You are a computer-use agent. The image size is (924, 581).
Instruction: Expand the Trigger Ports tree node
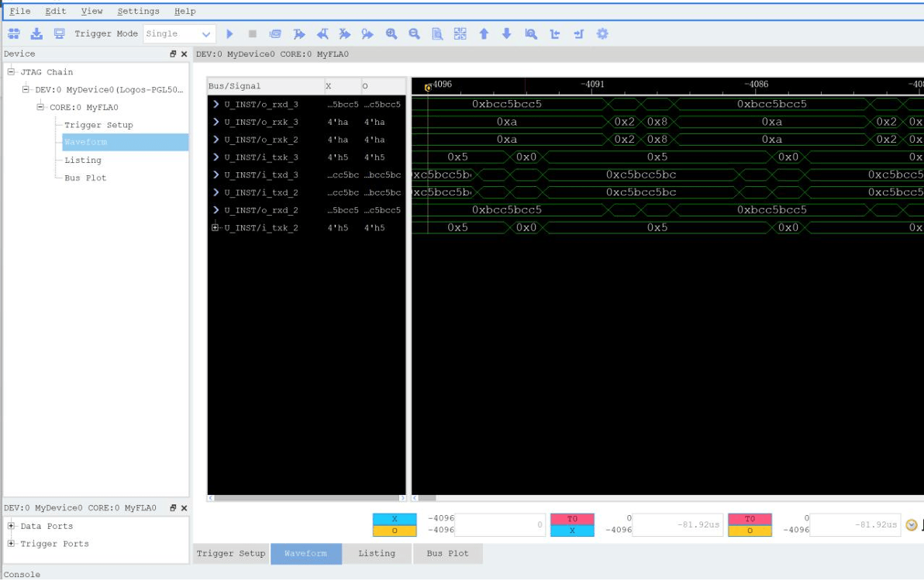[12, 544]
